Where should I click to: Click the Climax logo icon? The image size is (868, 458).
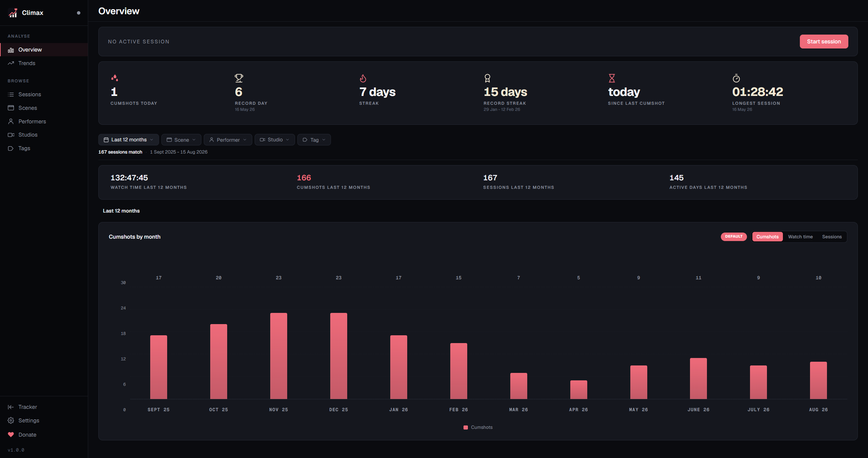click(13, 13)
